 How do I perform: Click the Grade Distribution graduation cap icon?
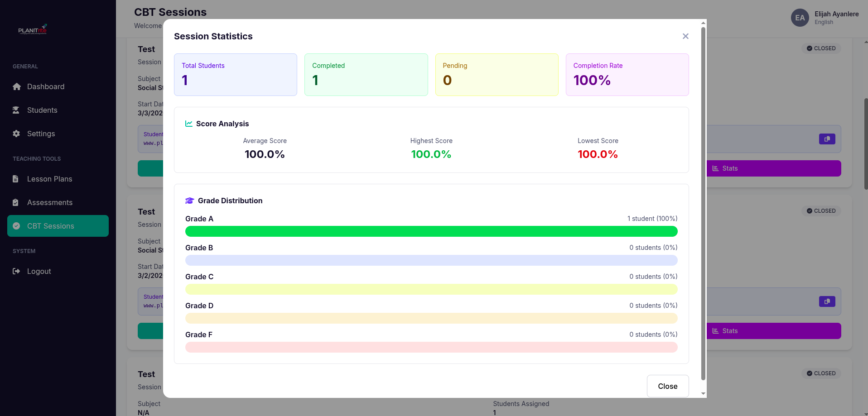(189, 201)
